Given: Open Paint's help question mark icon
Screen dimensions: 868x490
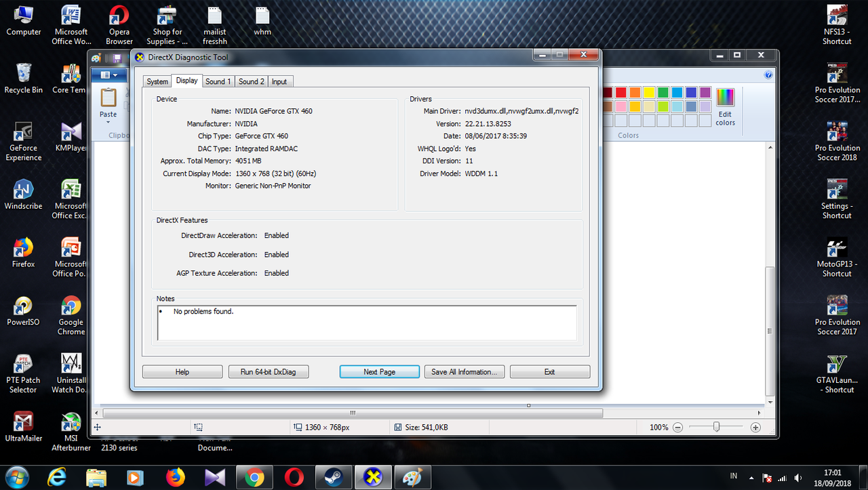Looking at the screenshot, I should (x=768, y=75).
